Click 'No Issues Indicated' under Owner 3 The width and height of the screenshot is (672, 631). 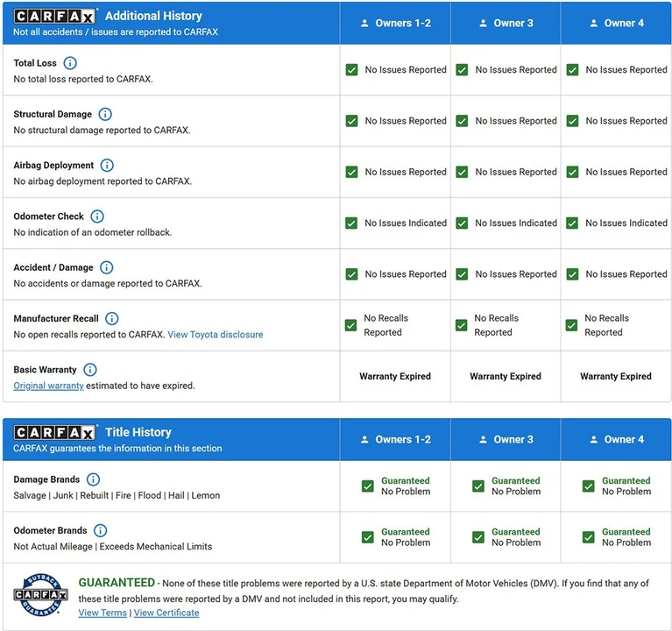tap(516, 223)
